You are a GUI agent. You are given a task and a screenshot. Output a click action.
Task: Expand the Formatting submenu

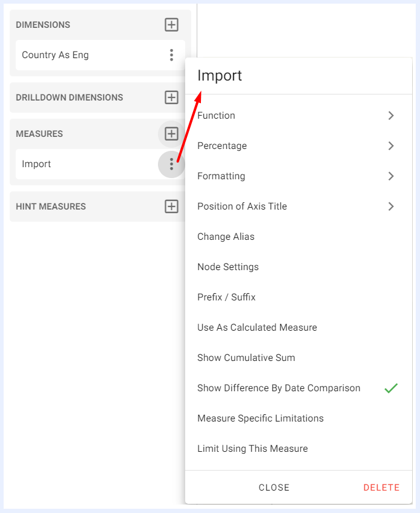(x=298, y=176)
